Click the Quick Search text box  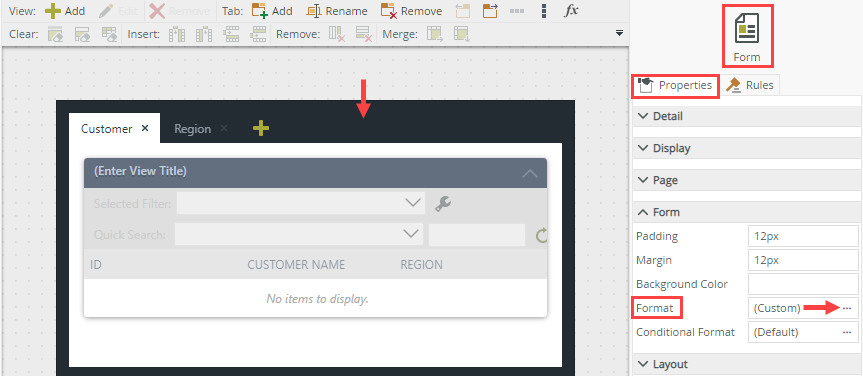(477, 234)
